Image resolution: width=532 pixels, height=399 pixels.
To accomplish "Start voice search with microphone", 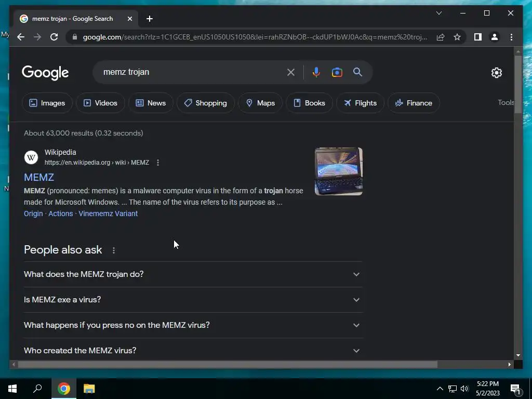I will [x=316, y=72].
